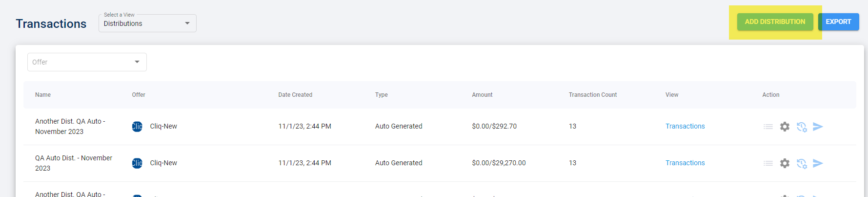868x197 pixels.
Task: Click Cliq logo in QA Auto Dist. row
Action: click(137, 163)
